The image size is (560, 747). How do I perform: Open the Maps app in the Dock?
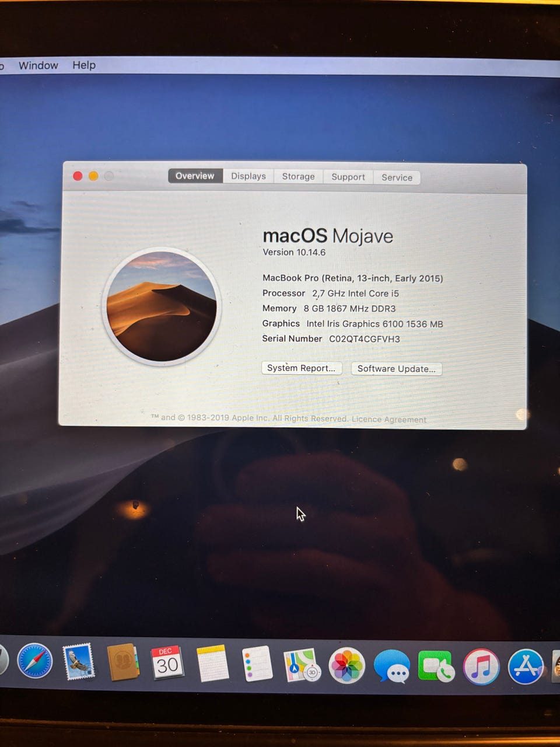click(x=302, y=665)
